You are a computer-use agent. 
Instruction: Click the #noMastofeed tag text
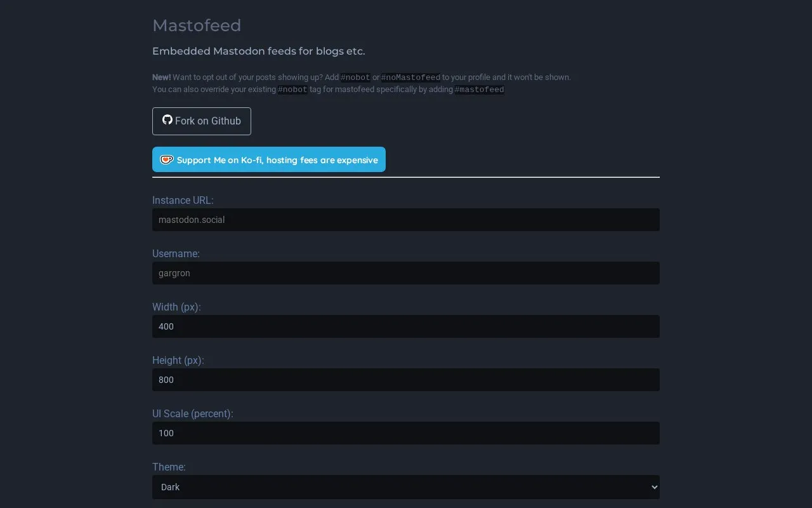pos(410,77)
